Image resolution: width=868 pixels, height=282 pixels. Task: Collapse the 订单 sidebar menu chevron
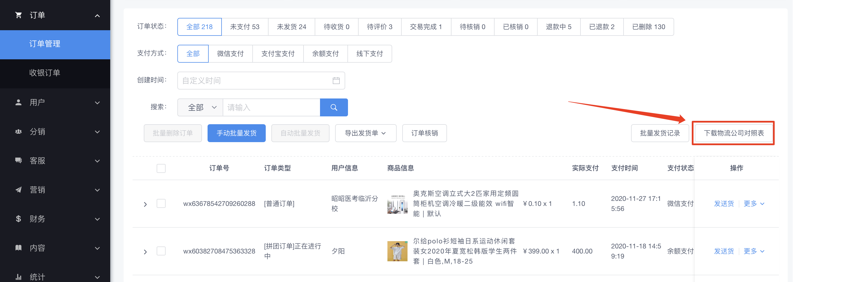click(x=97, y=15)
